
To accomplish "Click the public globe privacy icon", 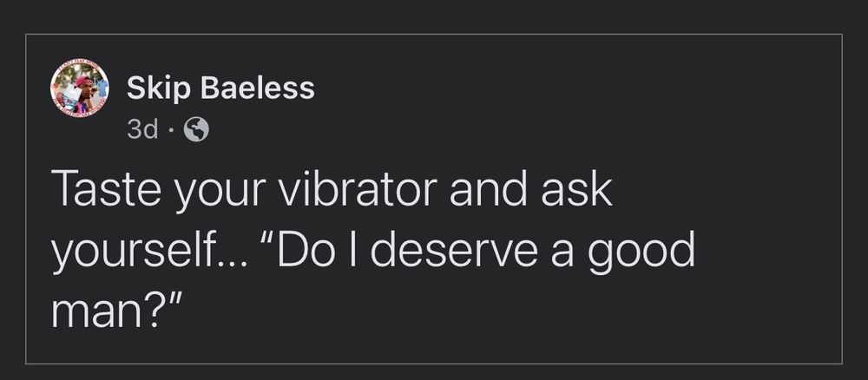I will tap(196, 130).
